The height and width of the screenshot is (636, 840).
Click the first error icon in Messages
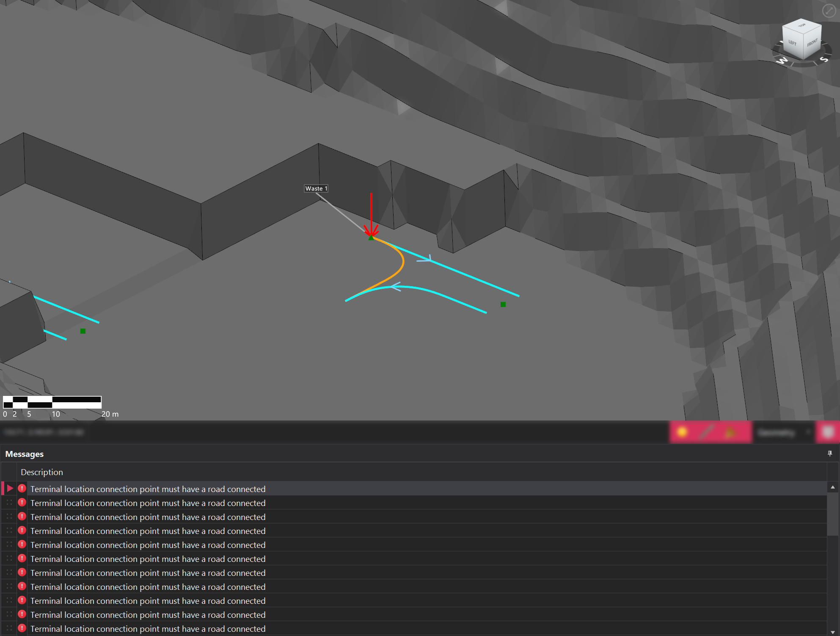point(22,489)
